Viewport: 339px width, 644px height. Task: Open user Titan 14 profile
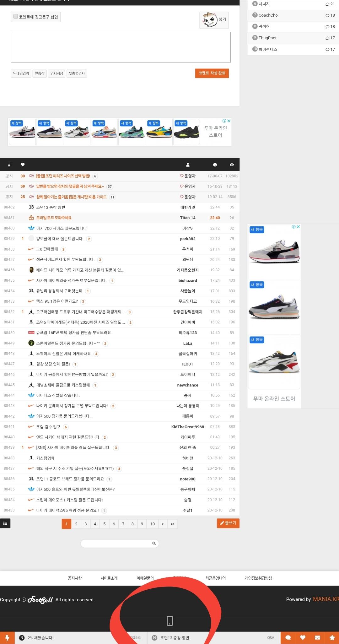coord(188,218)
